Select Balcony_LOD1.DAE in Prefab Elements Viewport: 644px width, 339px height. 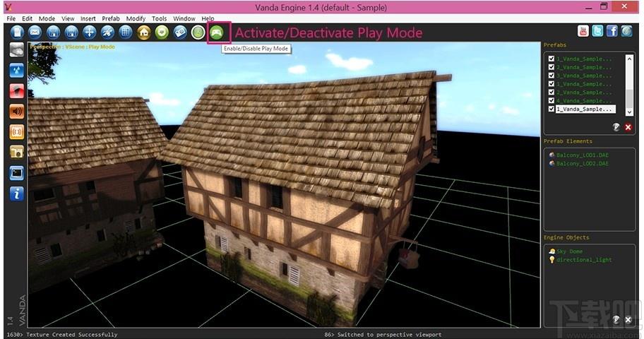579,155
